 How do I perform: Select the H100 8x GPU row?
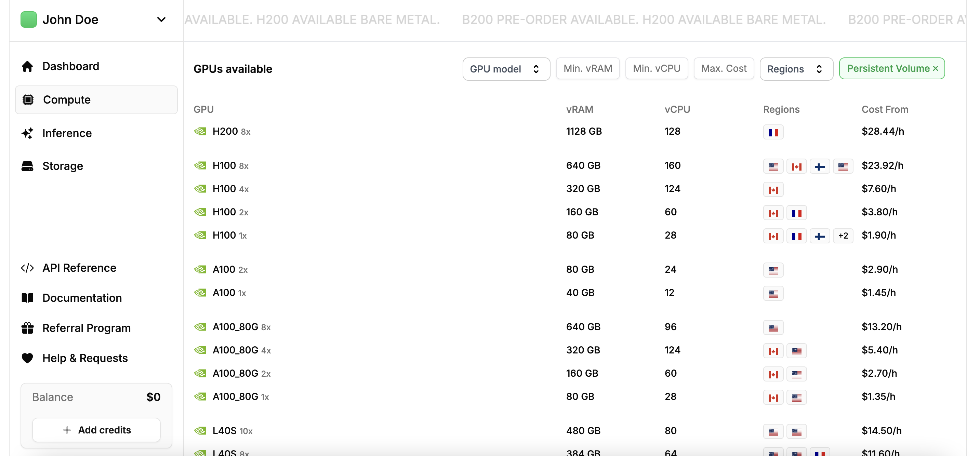[x=230, y=165]
